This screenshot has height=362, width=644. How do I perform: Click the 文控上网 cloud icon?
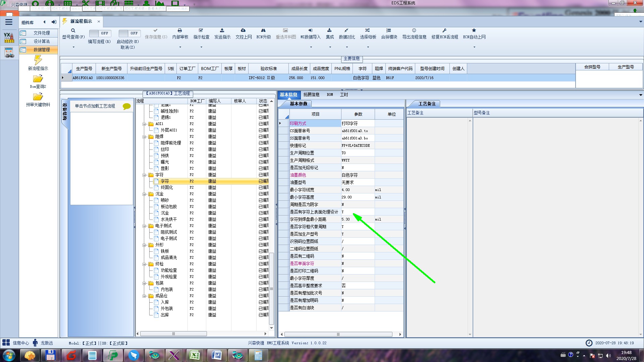click(243, 31)
